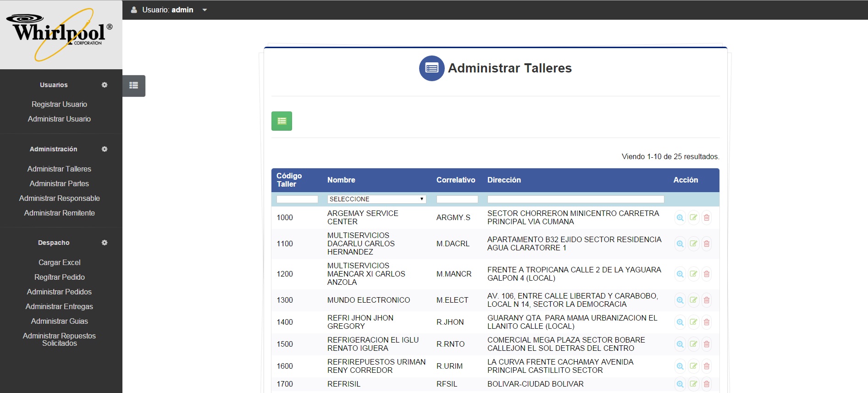Click the 'Viendo 1-10 de 25 resultados' text

click(670, 156)
